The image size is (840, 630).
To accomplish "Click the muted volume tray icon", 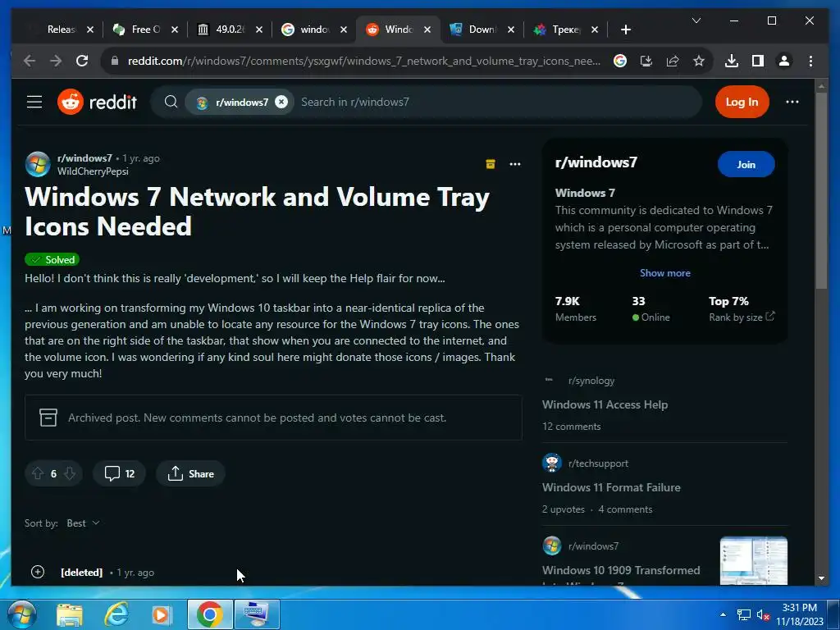I will pyautogui.click(x=764, y=615).
